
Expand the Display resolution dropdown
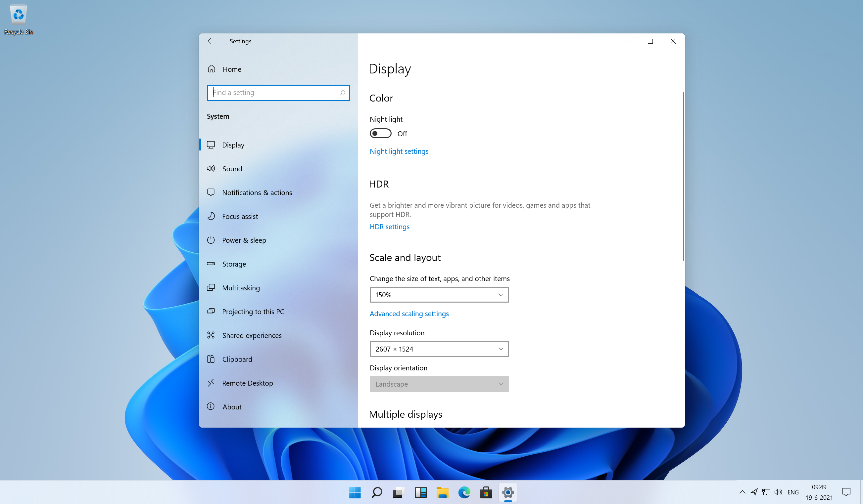(439, 349)
